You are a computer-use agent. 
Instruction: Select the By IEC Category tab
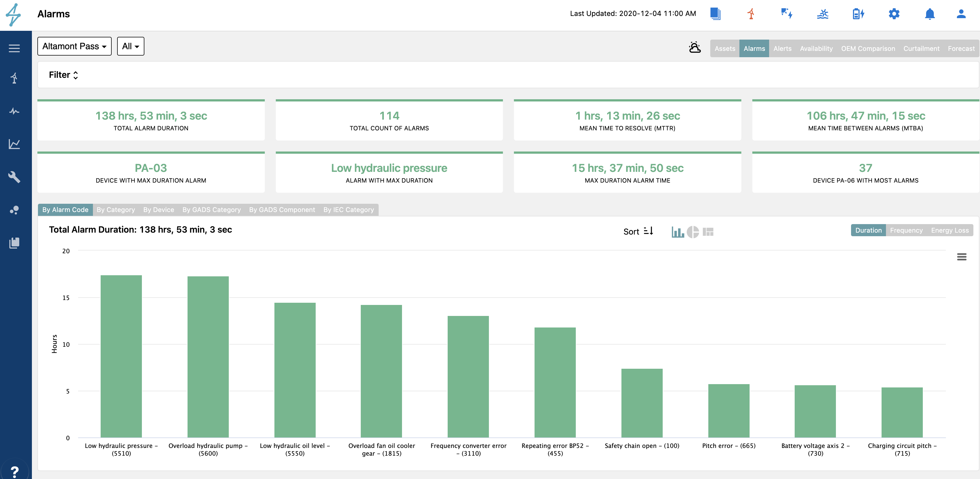click(x=348, y=210)
